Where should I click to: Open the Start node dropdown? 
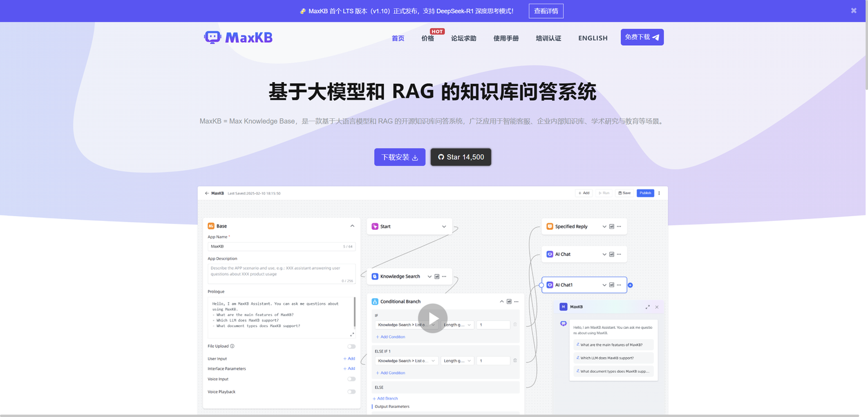[x=444, y=226]
